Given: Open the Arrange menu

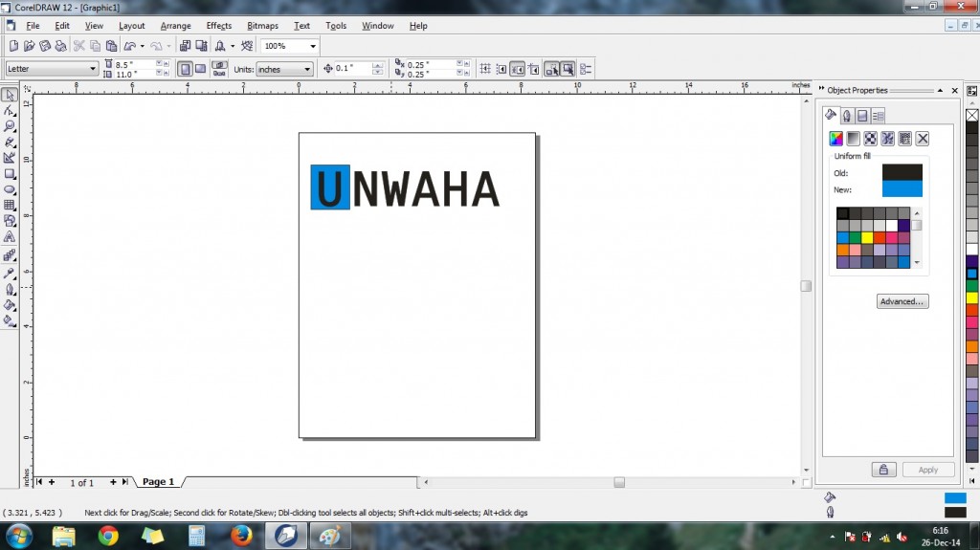Looking at the screenshot, I should pos(176,26).
